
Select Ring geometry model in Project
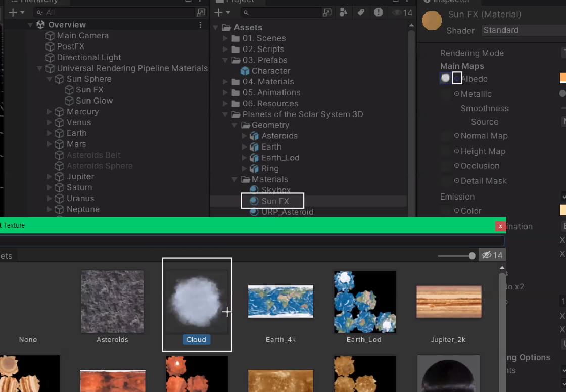(270, 169)
